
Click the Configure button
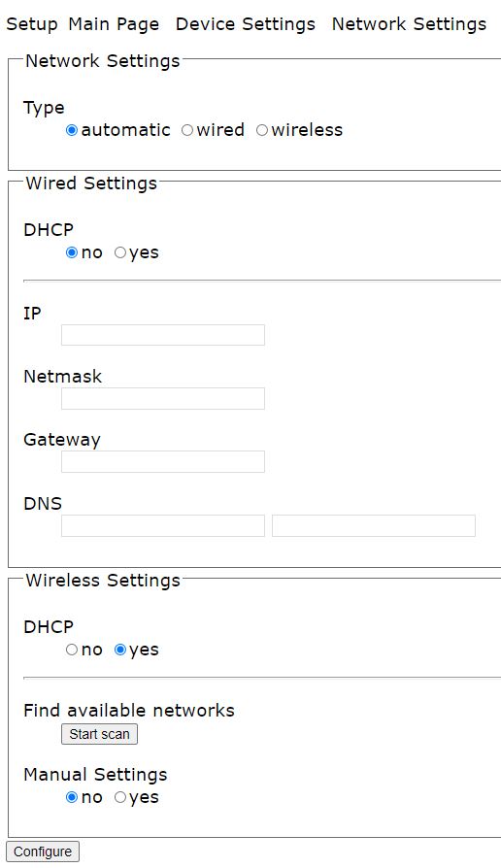coord(43,851)
